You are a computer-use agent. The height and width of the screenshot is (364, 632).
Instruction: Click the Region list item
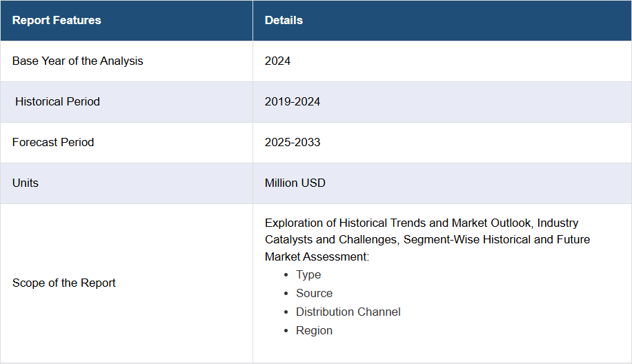[x=314, y=330]
